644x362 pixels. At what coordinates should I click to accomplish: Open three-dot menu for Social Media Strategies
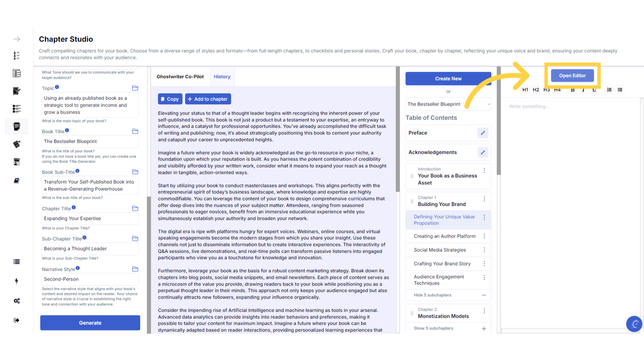(484, 250)
